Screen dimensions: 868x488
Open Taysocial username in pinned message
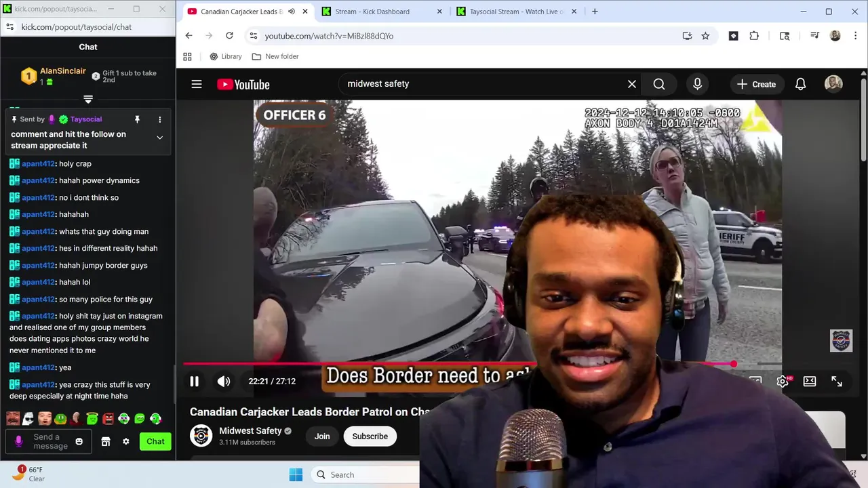pyautogui.click(x=86, y=119)
